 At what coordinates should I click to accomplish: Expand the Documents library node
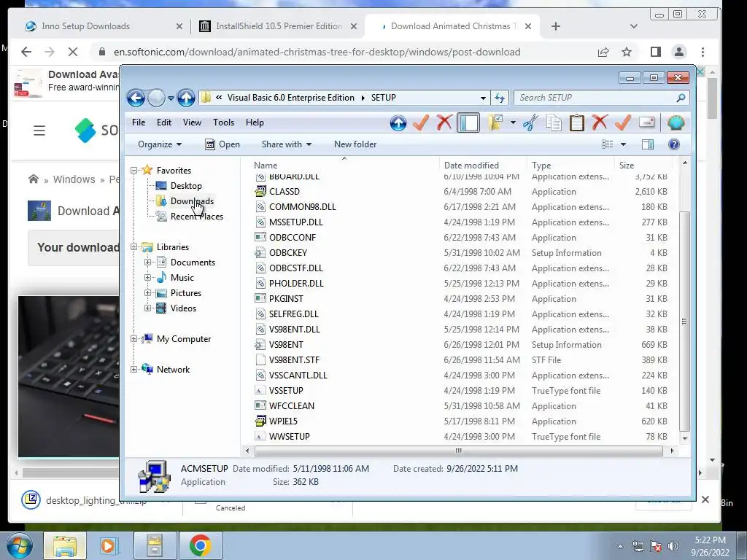(147, 262)
